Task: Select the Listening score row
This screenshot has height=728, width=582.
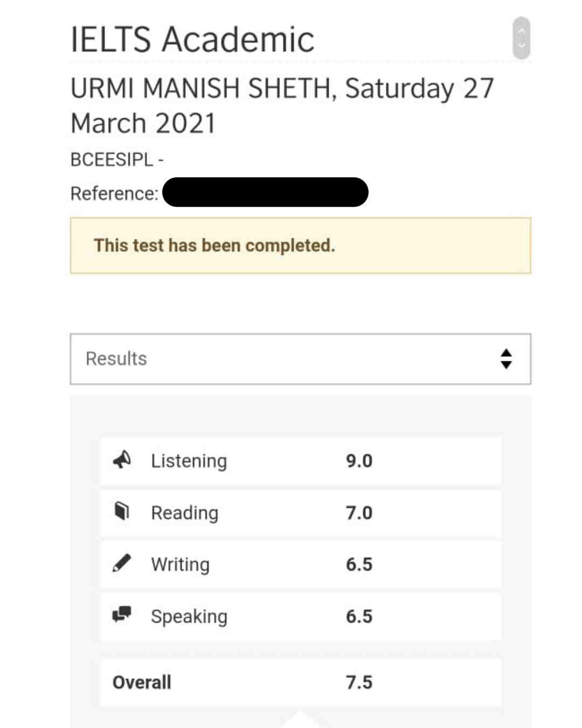Action: point(301,461)
